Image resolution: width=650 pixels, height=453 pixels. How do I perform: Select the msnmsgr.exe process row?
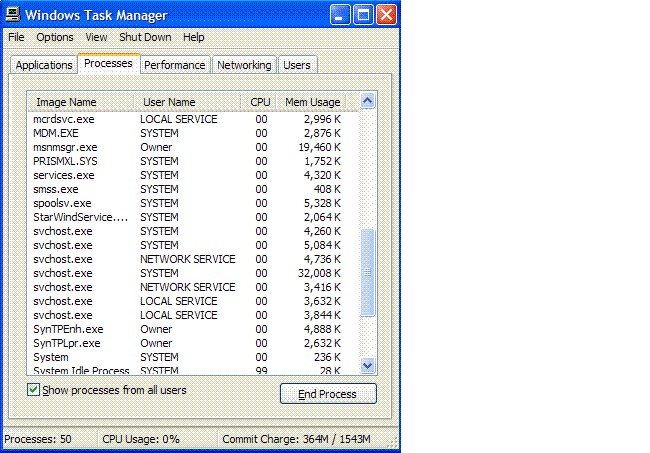65,147
